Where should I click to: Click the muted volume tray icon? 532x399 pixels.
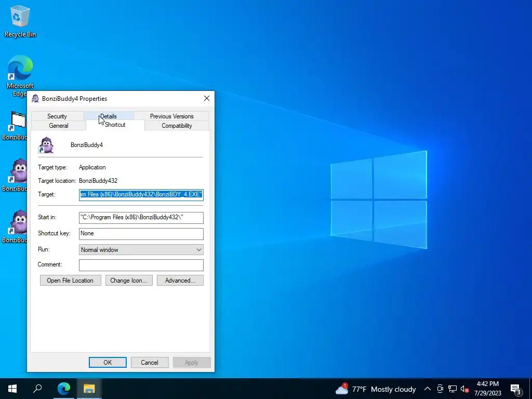pyautogui.click(x=465, y=389)
